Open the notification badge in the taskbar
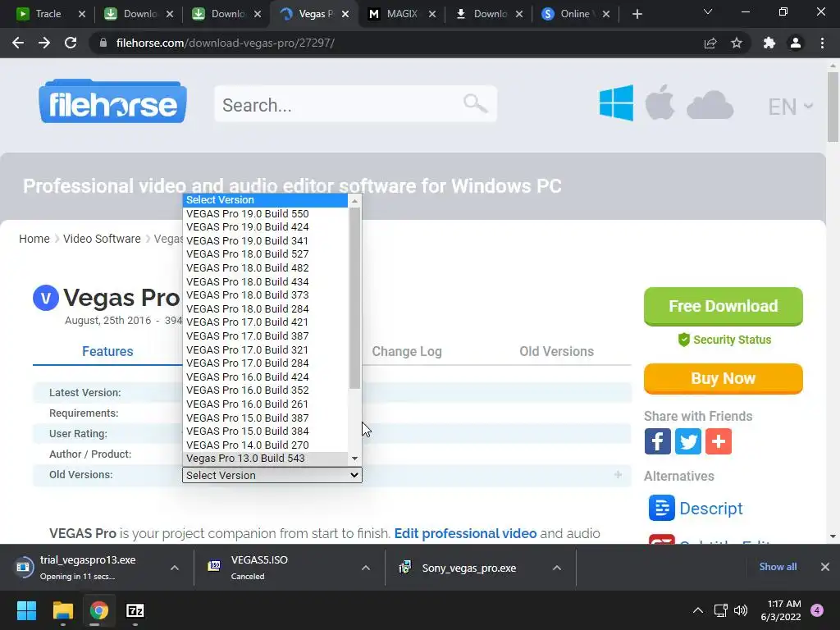Viewport: 840px width, 630px height. 817,610
